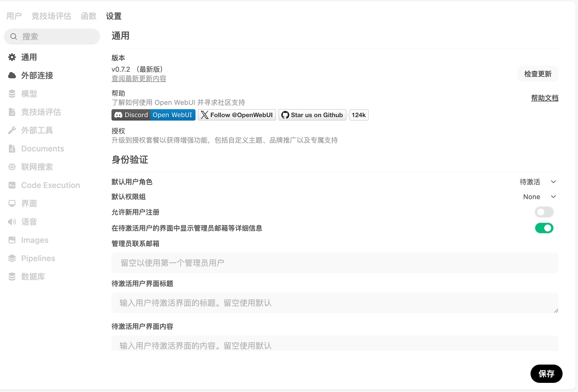Click the speaker icon for 语音
Screen dimensions: 578x392
[12, 222]
